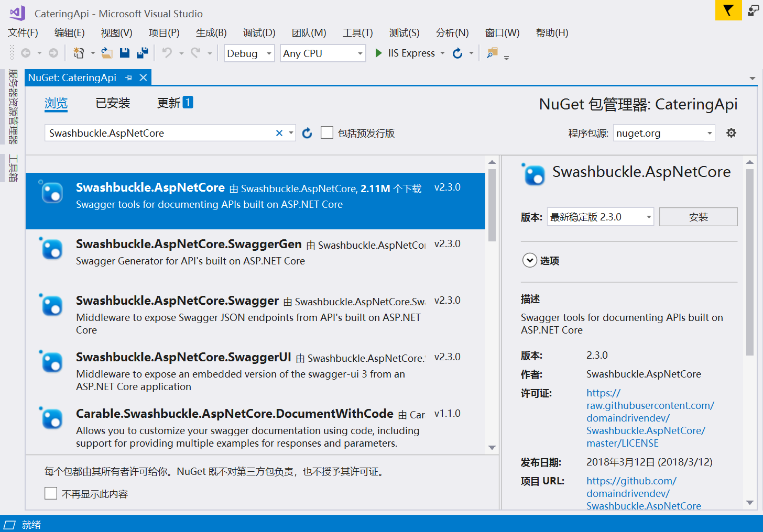Click the Open File folder icon
Viewport: 763px width, 532px height.
(x=107, y=53)
